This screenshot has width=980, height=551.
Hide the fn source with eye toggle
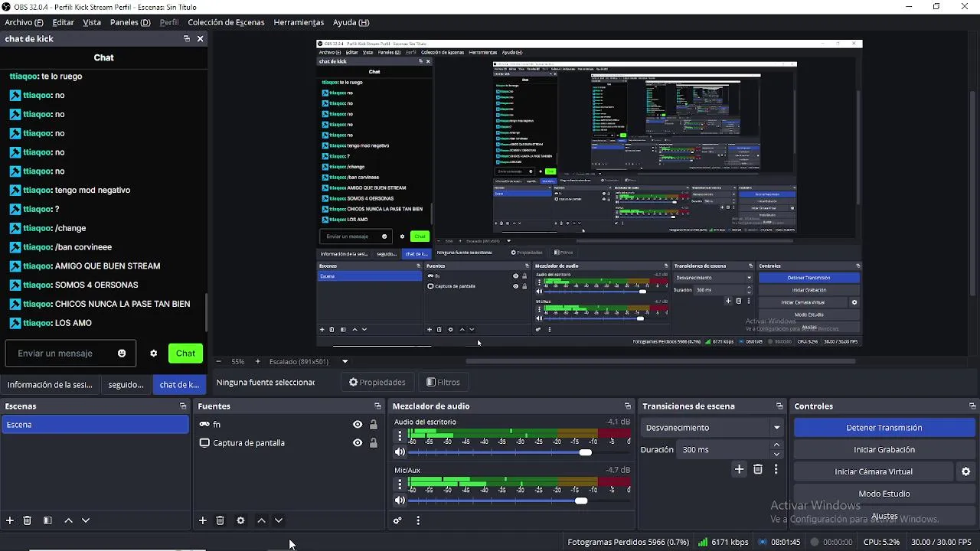pos(358,425)
